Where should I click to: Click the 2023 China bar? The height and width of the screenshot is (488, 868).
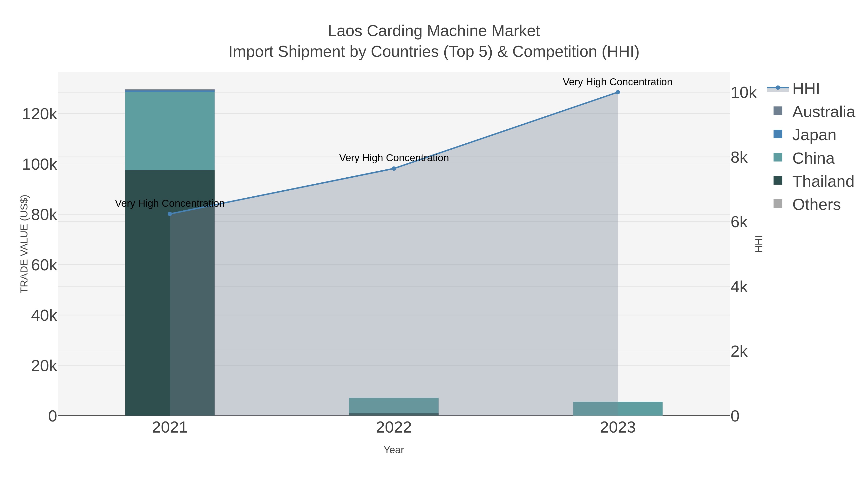pyautogui.click(x=618, y=408)
